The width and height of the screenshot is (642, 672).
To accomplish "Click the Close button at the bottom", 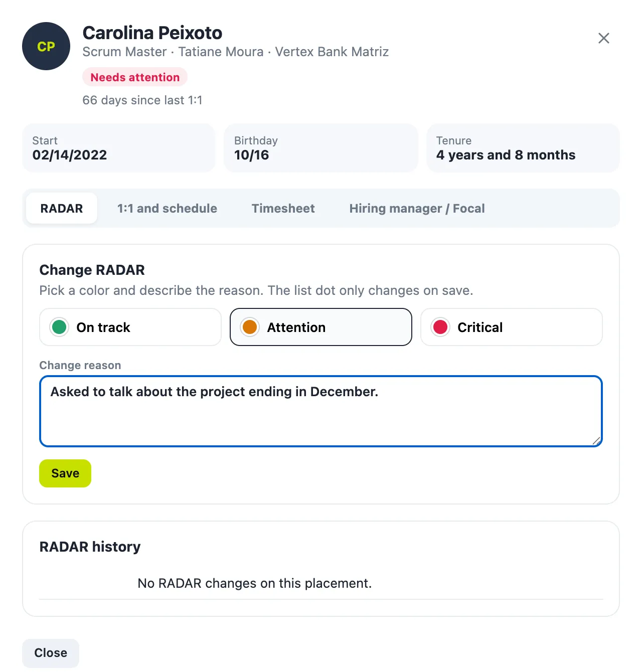I will point(51,653).
